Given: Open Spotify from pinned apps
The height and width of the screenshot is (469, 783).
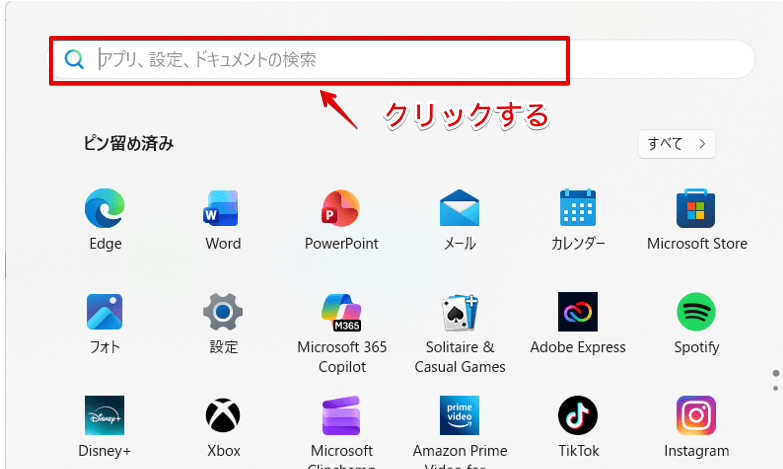Looking at the screenshot, I should point(696,322).
